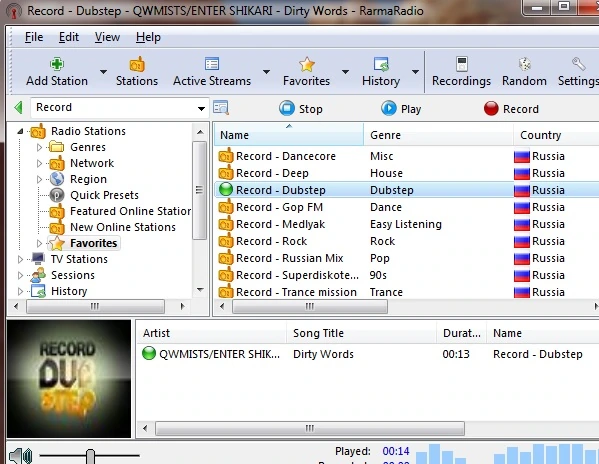Expand the History tree node
The width and height of the screenshot is (599, 464).
[x=20, y=292]
